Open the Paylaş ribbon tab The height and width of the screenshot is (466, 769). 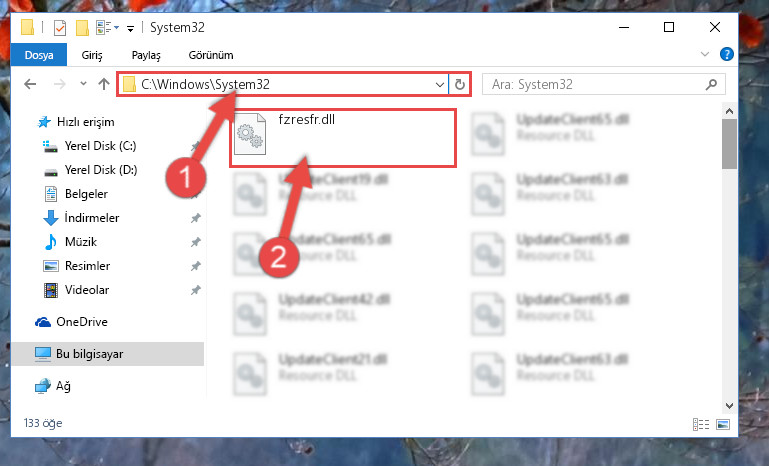pos(146,55)
